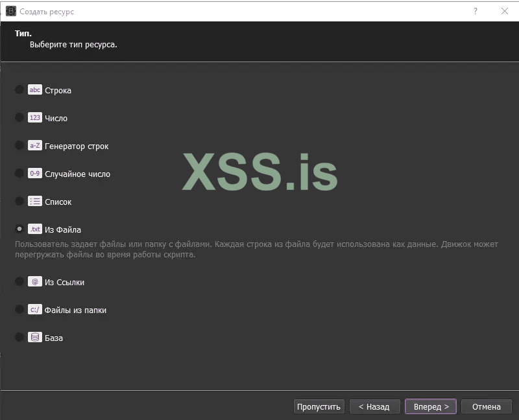This screenshot has height=420, width=519.
Task: Click the database icon for База
Action: click(x=35, y=337)
